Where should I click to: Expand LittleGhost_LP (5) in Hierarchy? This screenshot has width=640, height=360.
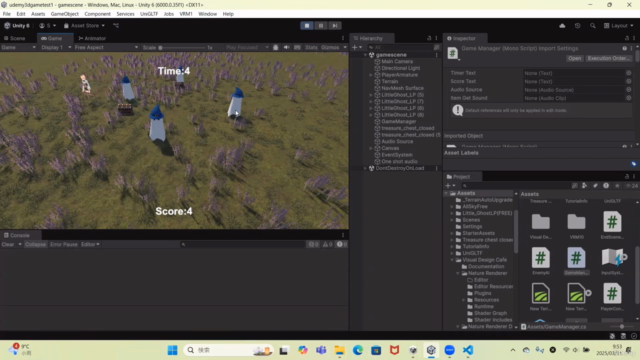[x=371, y=95]
